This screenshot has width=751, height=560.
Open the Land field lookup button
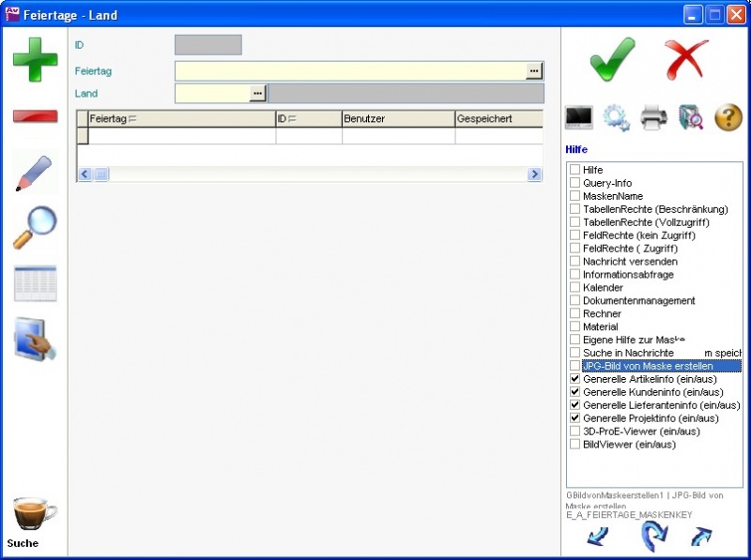(x=258, y=94)
